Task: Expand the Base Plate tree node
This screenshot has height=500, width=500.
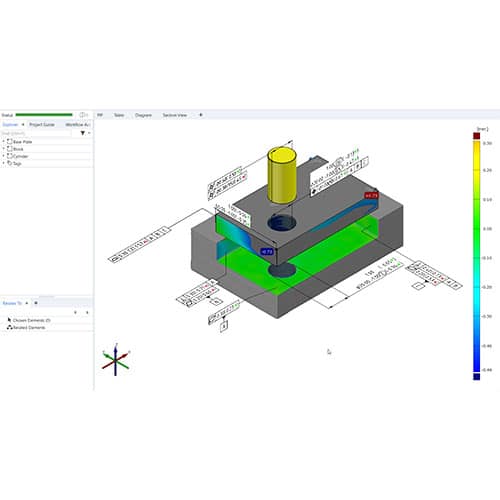Action: [x=4, y=142]
